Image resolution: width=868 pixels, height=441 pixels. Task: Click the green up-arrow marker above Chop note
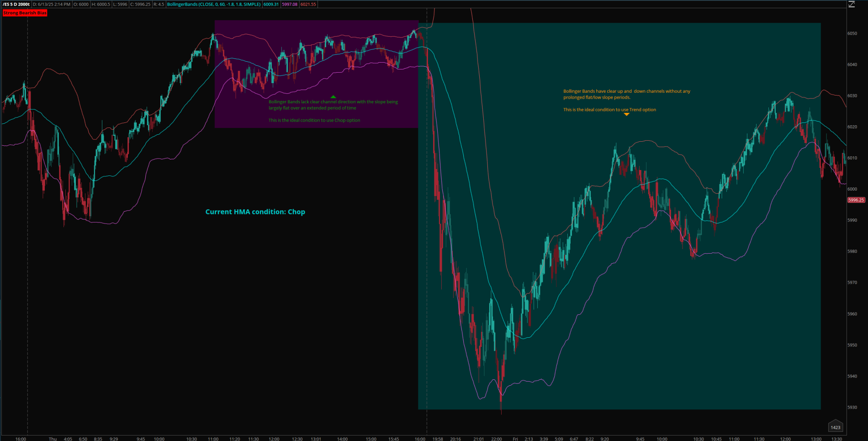pyautogui.click(x=333, y=97)
